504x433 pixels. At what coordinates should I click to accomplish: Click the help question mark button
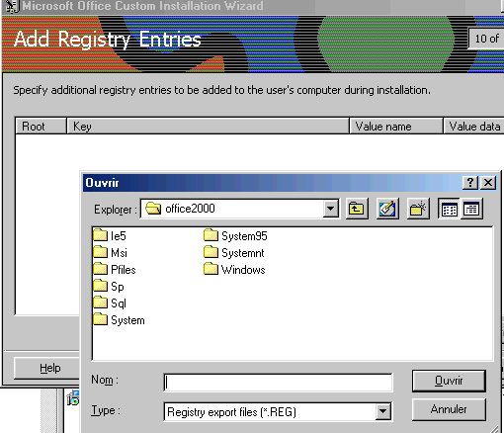coord(470,182)
